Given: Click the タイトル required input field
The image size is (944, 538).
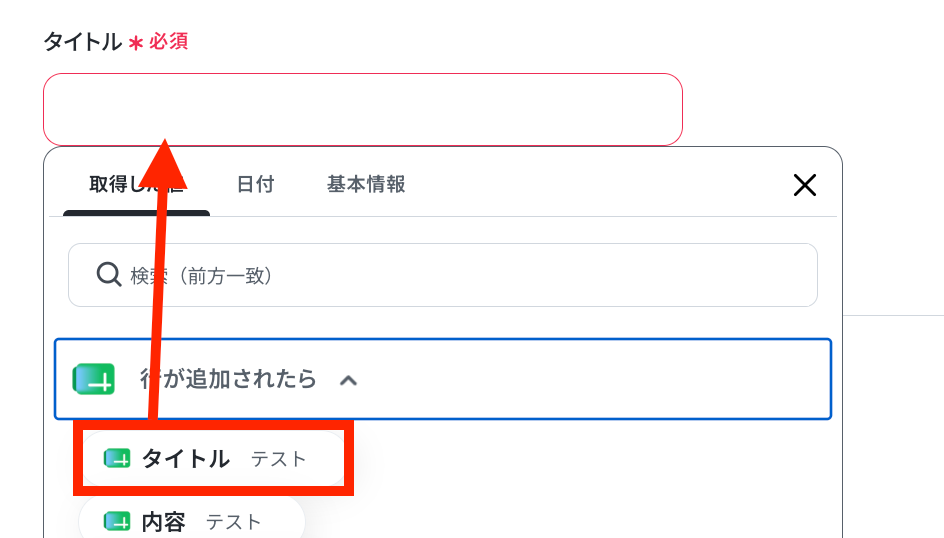Looking at the screenshot, I should point(362,110).
